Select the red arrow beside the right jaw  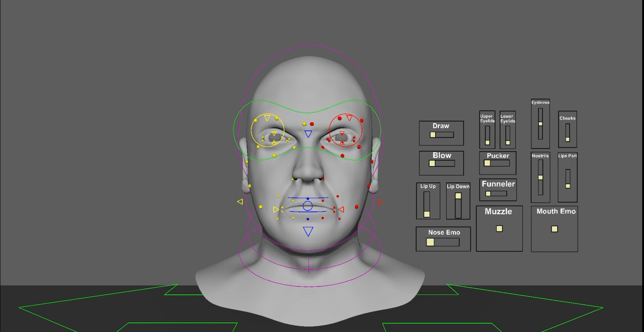[380, 202]
